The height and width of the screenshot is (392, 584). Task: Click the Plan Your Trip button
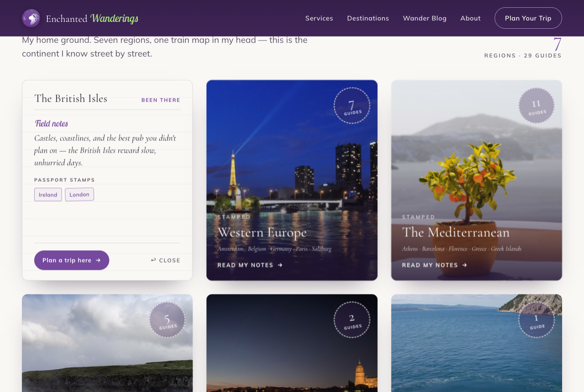pyautogui.click(x=528, y=18)
